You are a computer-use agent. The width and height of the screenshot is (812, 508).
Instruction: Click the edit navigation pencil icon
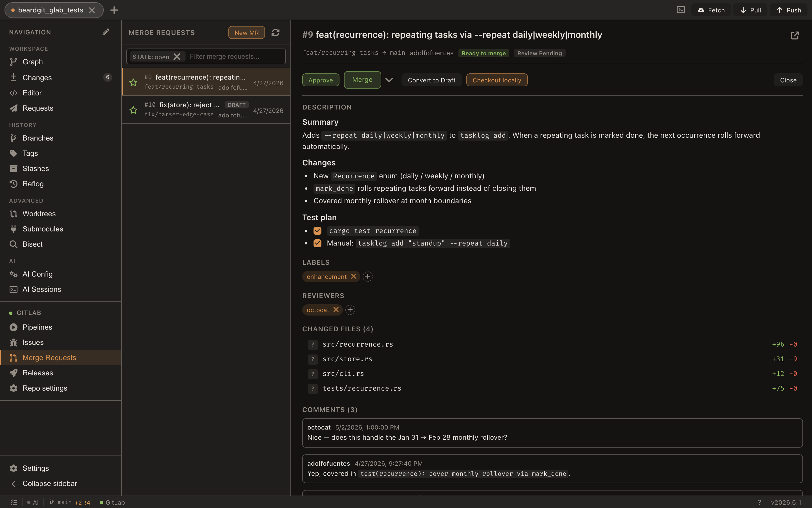pyautogui.click(x=106, y=32)
